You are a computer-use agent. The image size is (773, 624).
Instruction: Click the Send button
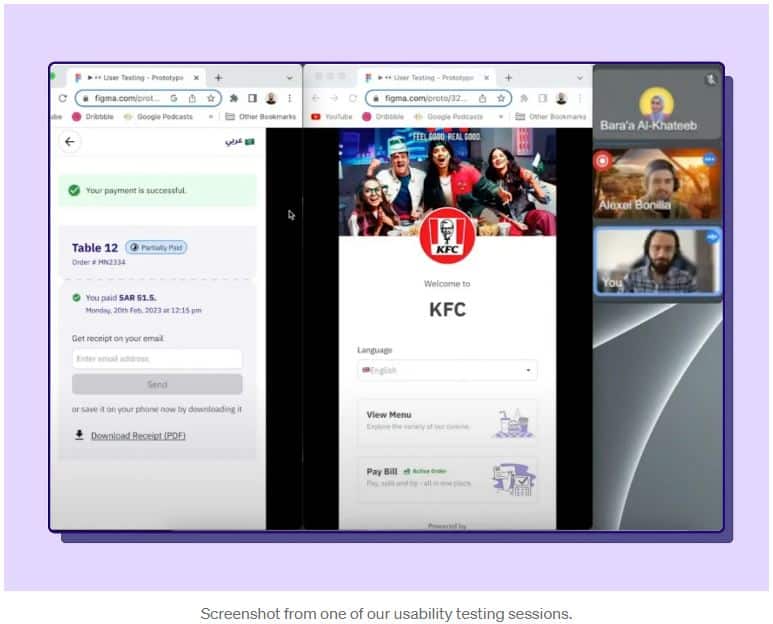[157, 385]
